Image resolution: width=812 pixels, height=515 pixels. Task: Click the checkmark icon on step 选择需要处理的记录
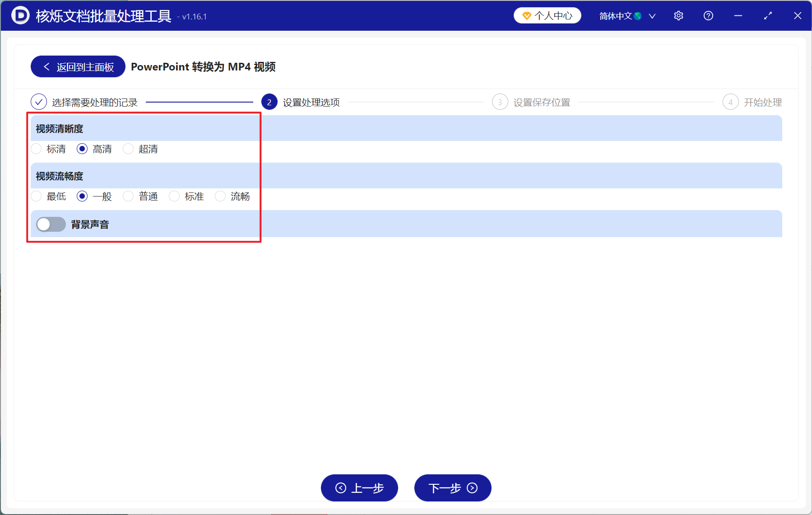pos(39,102)
